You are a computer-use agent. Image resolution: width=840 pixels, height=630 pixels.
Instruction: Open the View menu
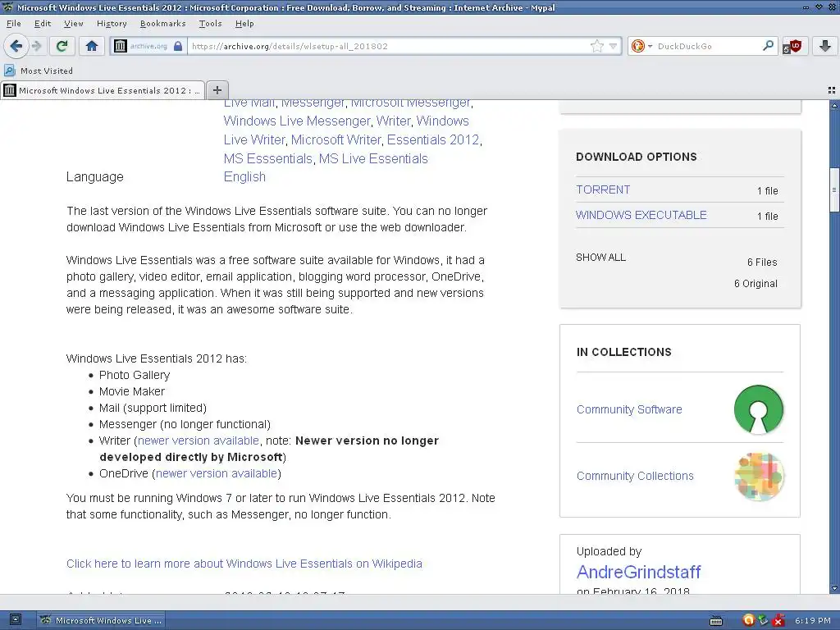point(73,24)
